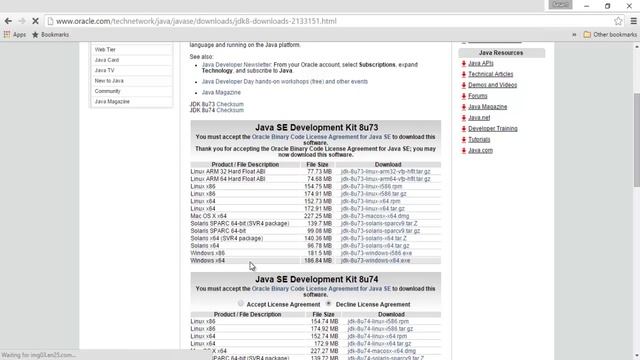The image size is (640, 360).
Task: Download jdk-8u74-linux-x64.tar.gz
Action: click(x=379, y=344)
